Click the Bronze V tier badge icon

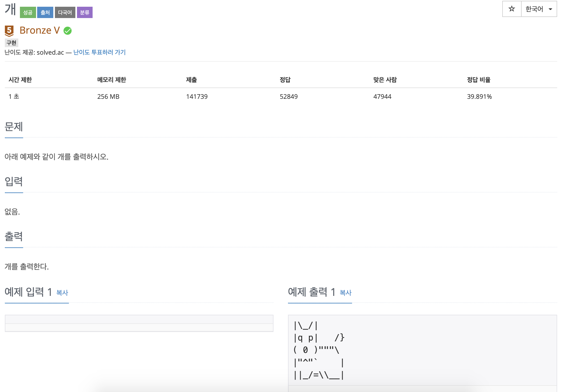[9, 31]
